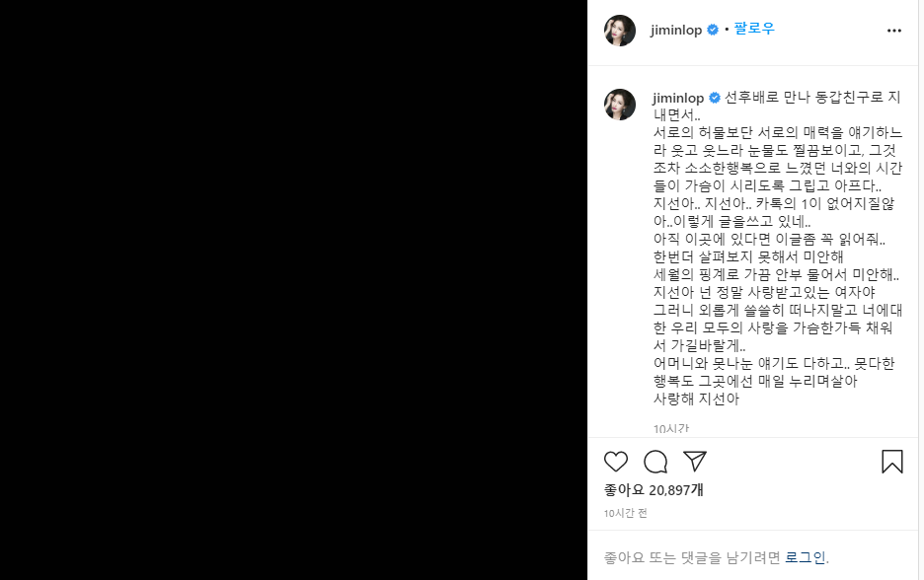
Task: Click the 10시간 timestamp below the caption text
Action: pyautogui.click(x=670, y=428)
